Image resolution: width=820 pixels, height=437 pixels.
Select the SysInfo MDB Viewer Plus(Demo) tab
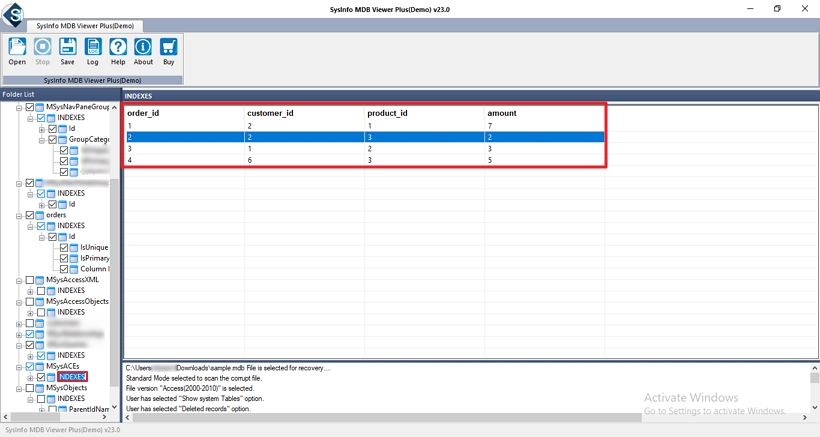click(x=85, y=26)
